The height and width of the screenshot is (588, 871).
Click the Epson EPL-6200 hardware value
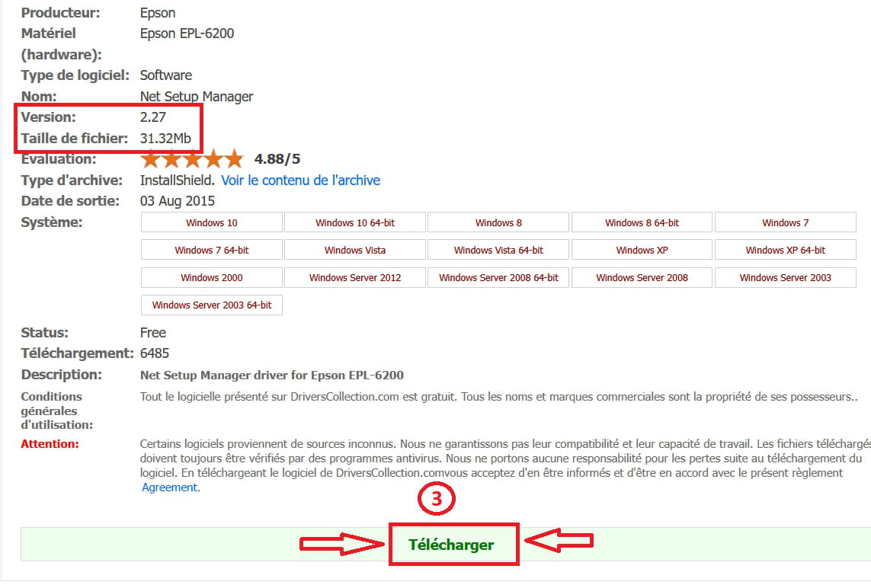pos(187,34)
